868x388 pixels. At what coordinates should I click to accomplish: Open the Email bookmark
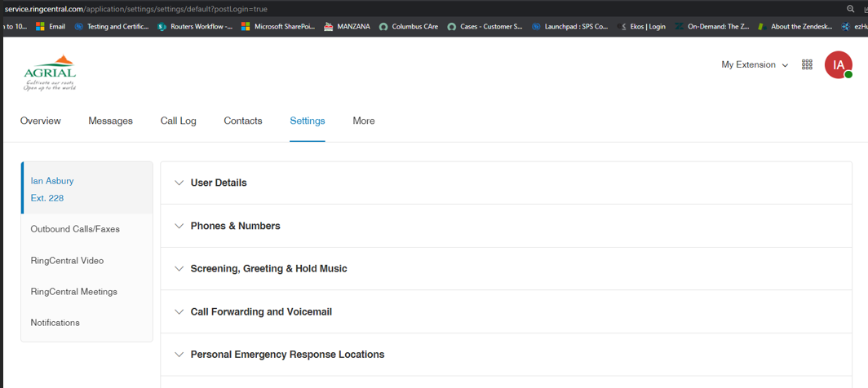(51, 26)
